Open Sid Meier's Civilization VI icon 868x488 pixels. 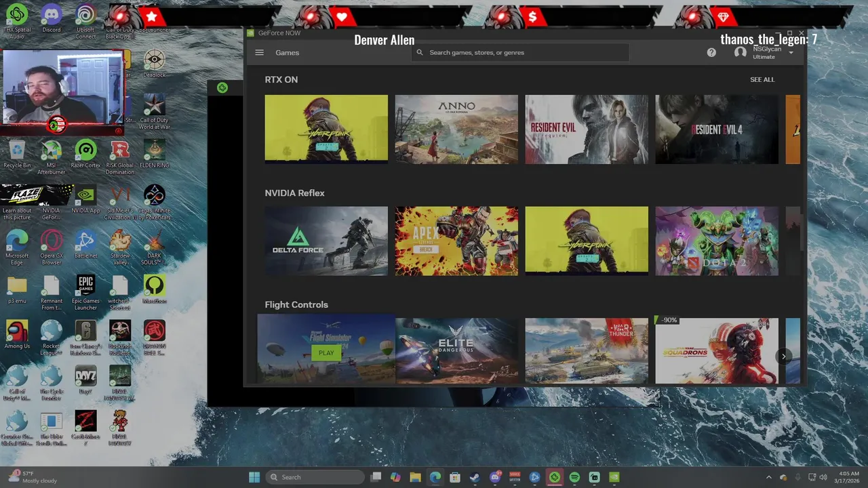(x=120, y=203)
